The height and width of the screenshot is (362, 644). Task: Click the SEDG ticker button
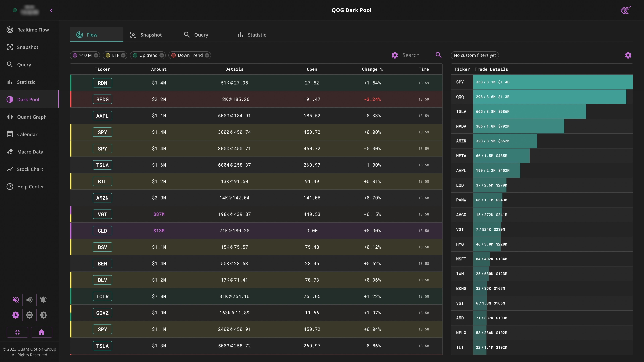point(102,99)
